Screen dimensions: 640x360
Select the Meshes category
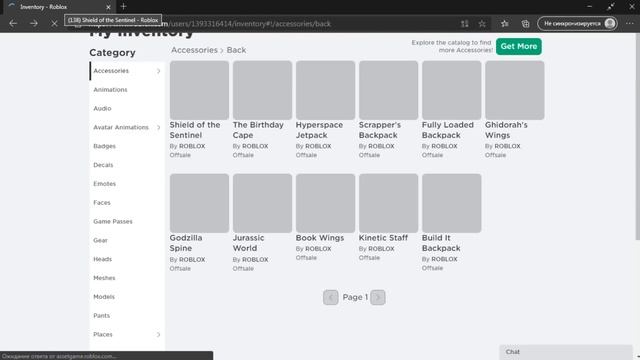(x=104, y=278)
